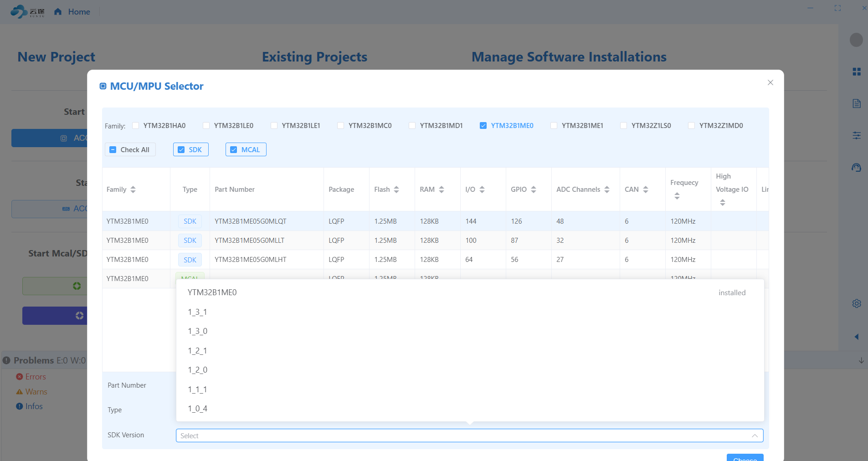The height and width of the screenshot is (461, 868).
Task: Select SDK version 1_3_1
Action: [470, 312]
